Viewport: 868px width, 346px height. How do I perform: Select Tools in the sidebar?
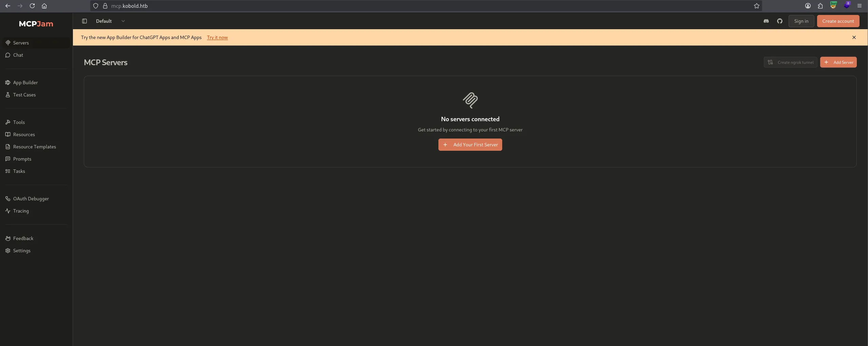point(19,122)
